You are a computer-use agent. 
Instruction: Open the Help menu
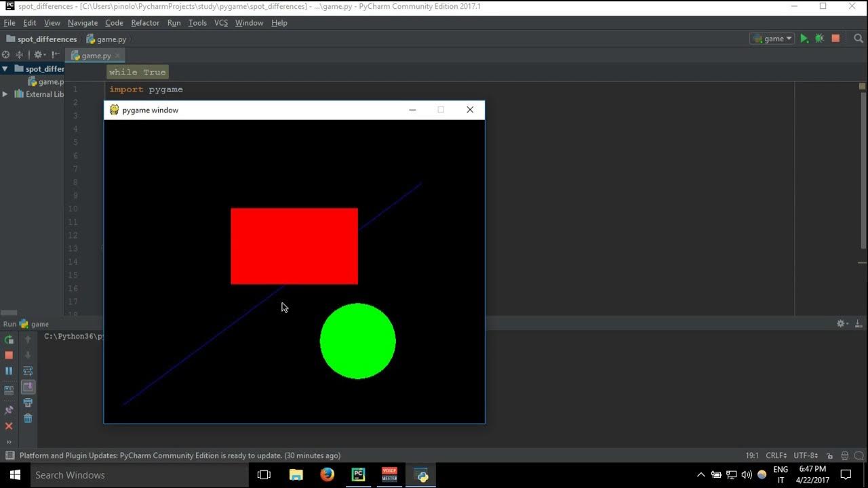(x=279, y=22)
